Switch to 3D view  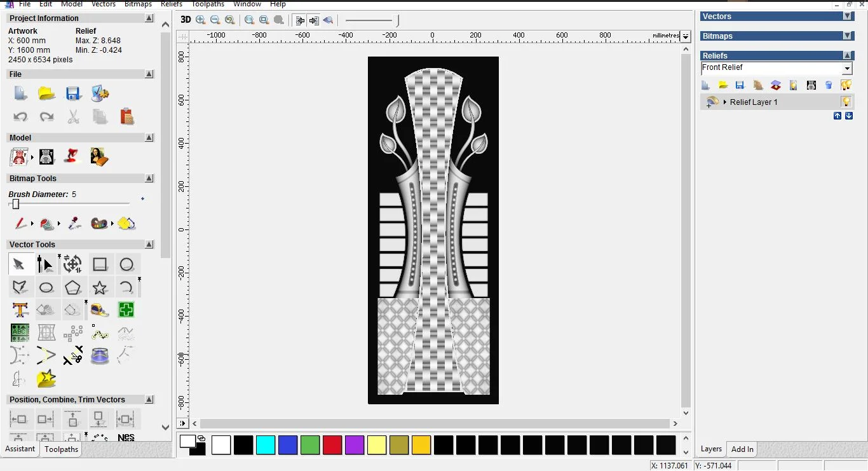pos(186,20)
